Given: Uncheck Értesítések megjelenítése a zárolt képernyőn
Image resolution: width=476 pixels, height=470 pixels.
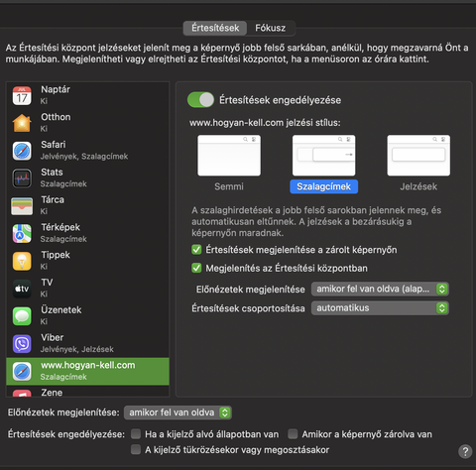Looking at the screenshot, I should click(196, 250).
